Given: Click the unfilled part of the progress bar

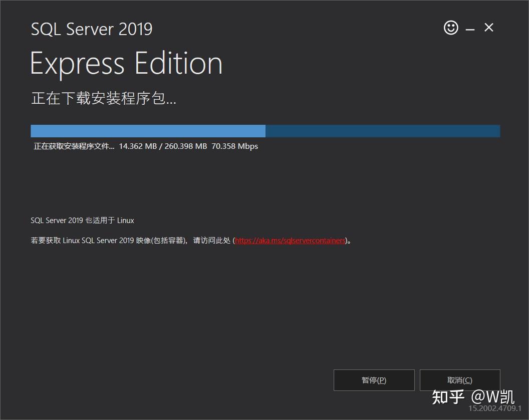Looking at the screenshot, I should pyautogui.click(x=383, y=131).
